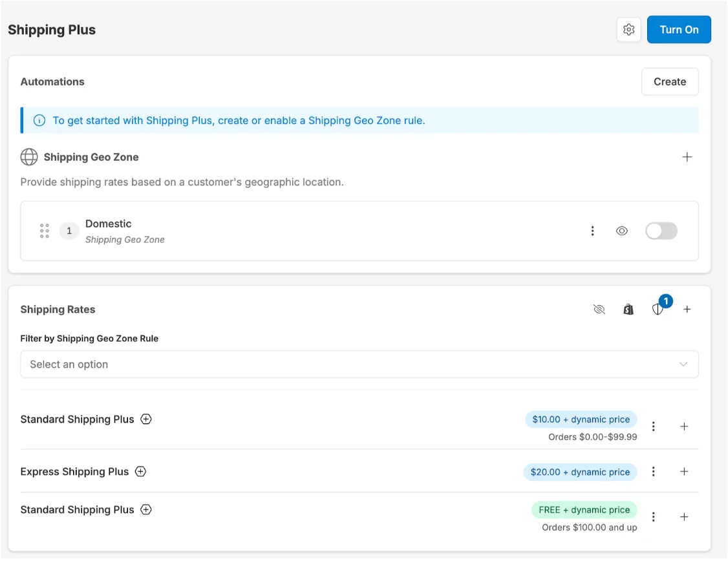Image resolution: width=728 pixels, height=561 pixels.
Task: Open three-dot menu for Express Shipping Plus
Action: 654,472
